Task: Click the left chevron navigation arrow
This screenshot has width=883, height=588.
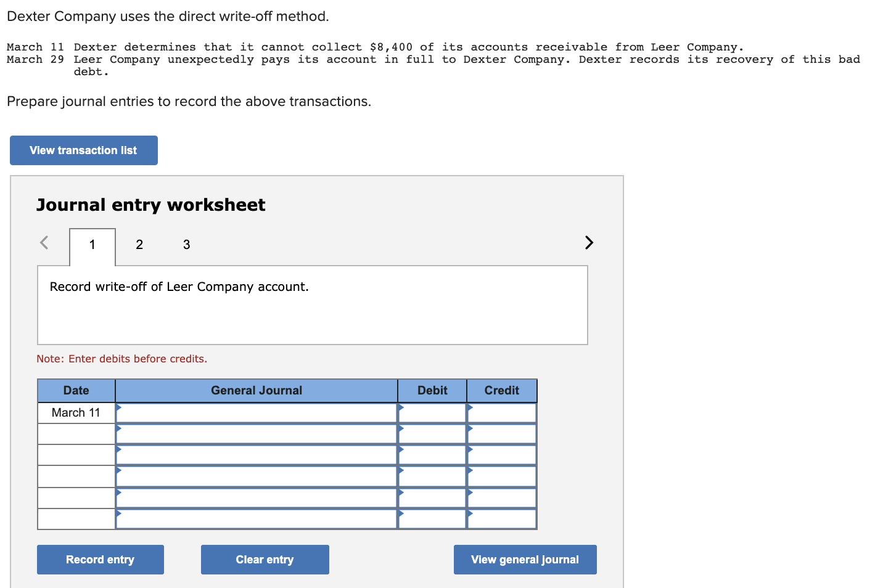Action: [44, 242]
